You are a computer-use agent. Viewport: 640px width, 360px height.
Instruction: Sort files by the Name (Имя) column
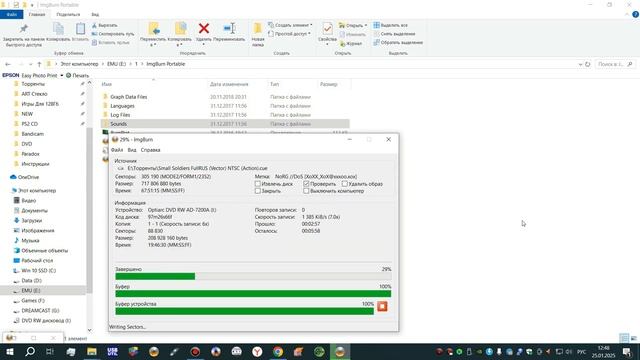click(107, 84)
